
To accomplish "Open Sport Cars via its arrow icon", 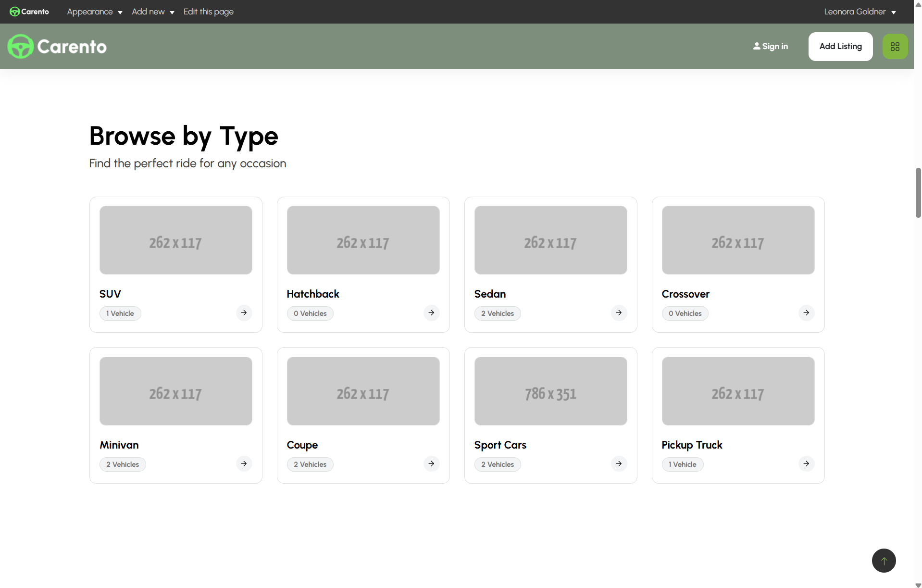I will [x=619, y=464].
